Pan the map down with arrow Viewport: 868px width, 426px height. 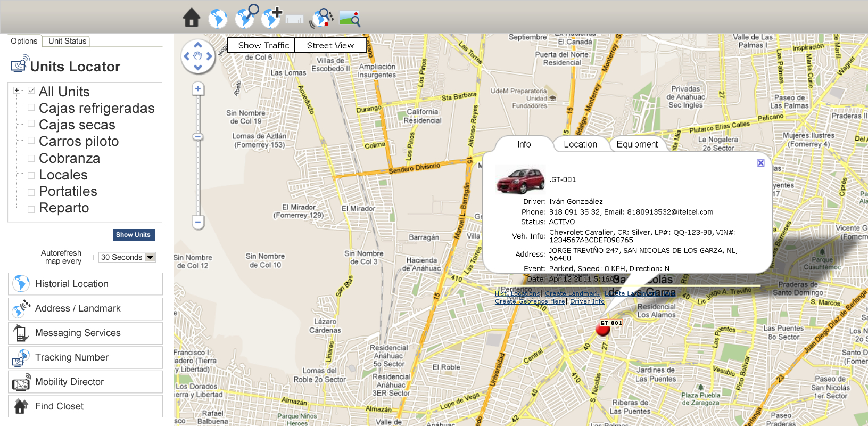198,68
